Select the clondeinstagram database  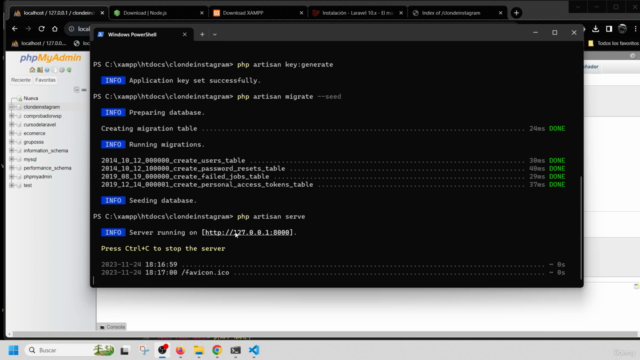[42, 107]
